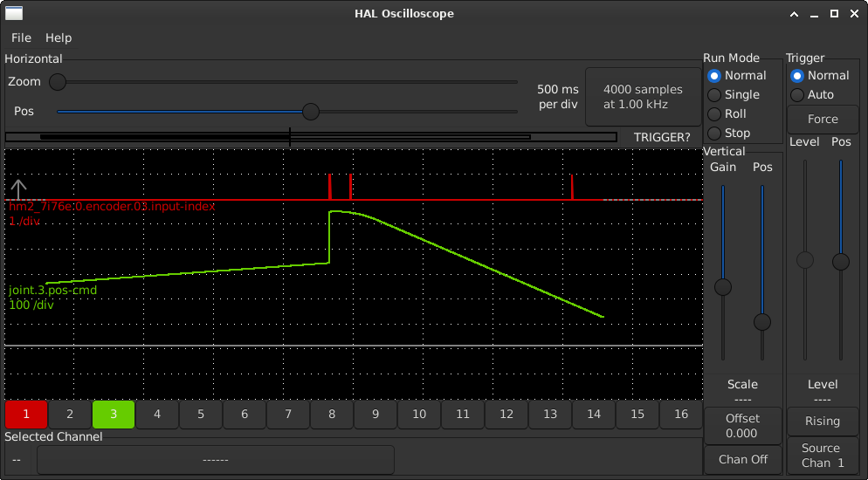Enable Single run mode
Screen dimensions: 868x480
coord(714,95)
